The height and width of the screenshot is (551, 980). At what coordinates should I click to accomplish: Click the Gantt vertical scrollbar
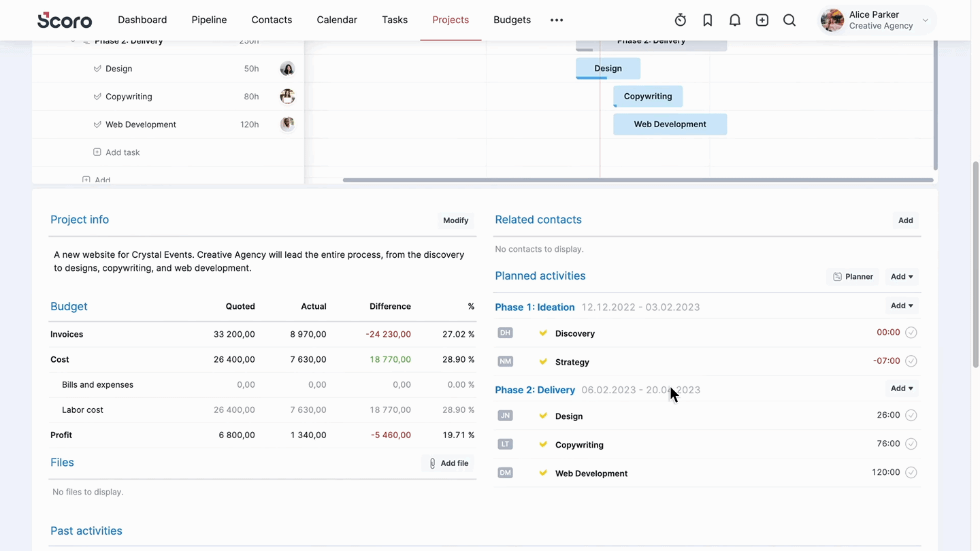tap(936, 105)
